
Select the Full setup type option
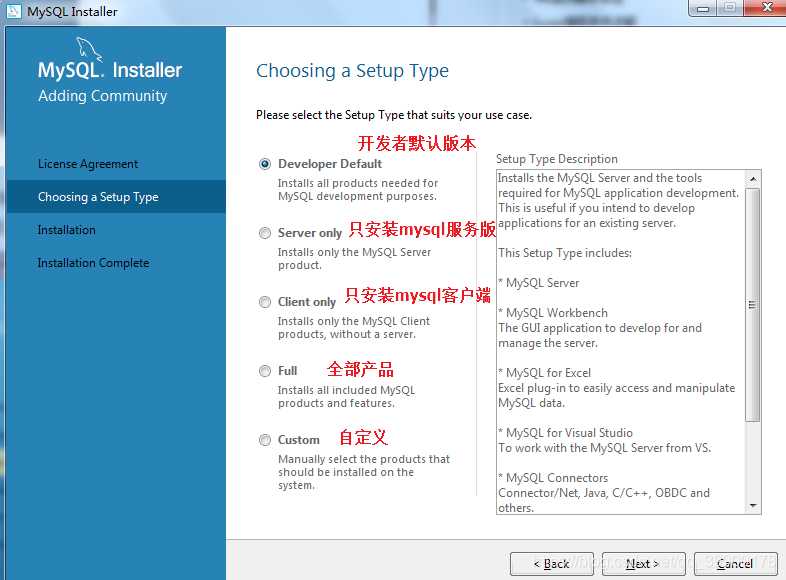coord(265,371)
